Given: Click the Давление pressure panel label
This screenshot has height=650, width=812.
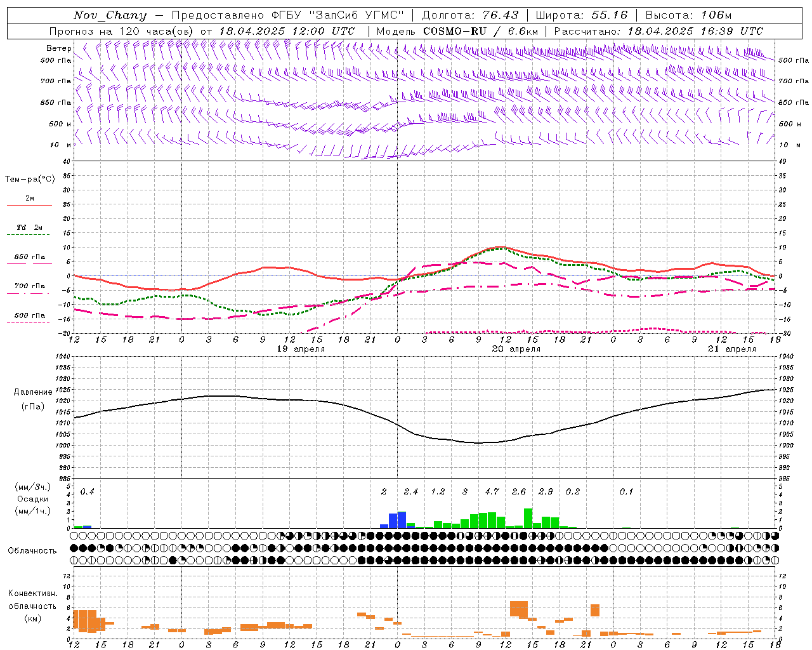Looking at the screenshot, I should pos(33,392).
